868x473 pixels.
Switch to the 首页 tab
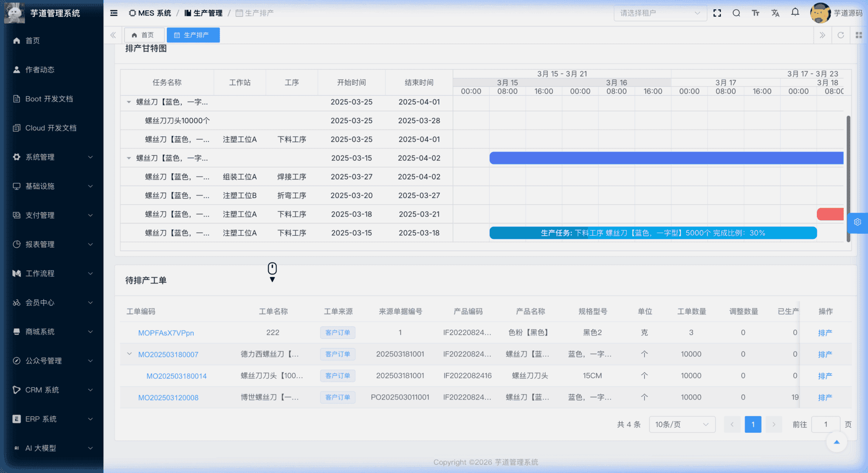click(x=144, y=35)
